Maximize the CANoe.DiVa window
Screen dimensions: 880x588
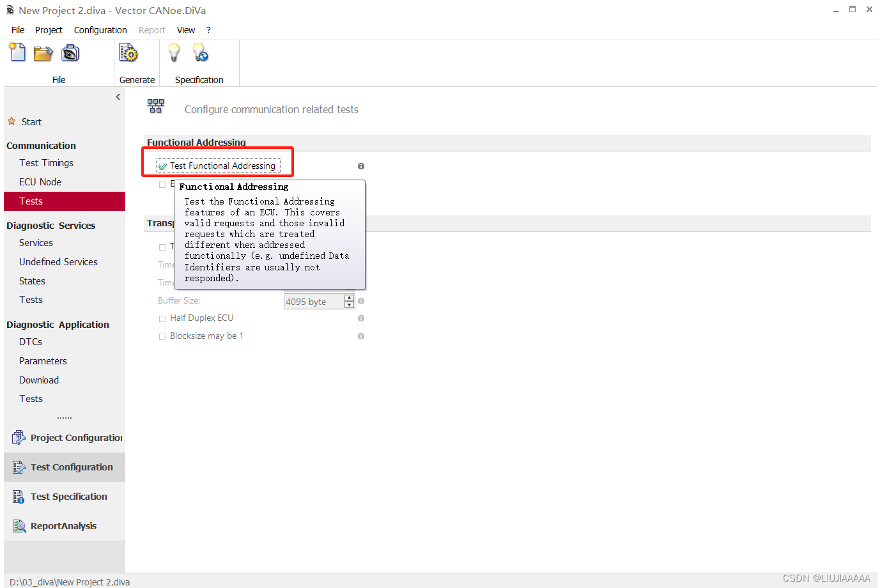(853, 10)
